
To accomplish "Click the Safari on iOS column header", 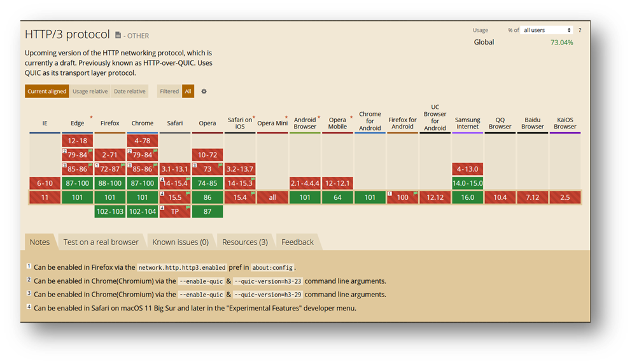I will (240, 123).
